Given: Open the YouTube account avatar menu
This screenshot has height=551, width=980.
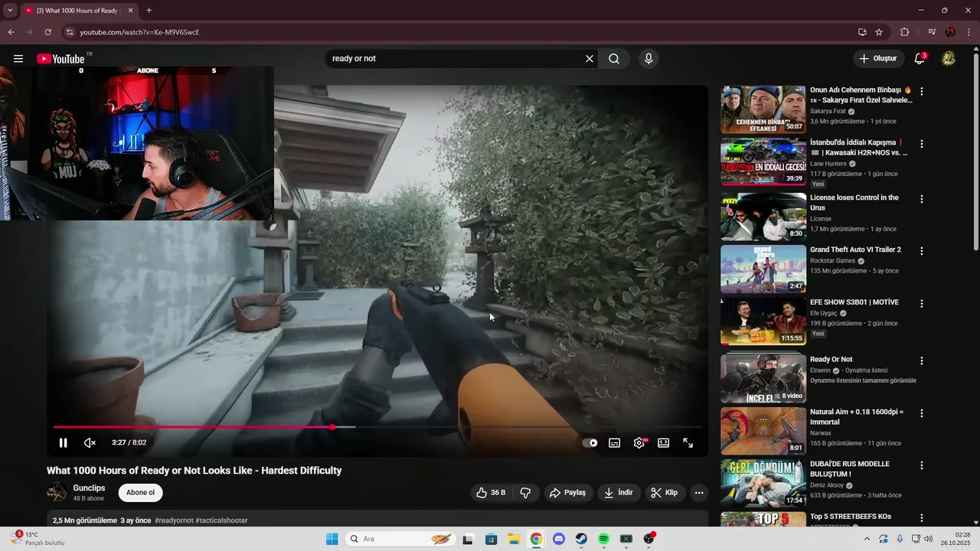Looking at the screenshot, I should click(949, 59).
